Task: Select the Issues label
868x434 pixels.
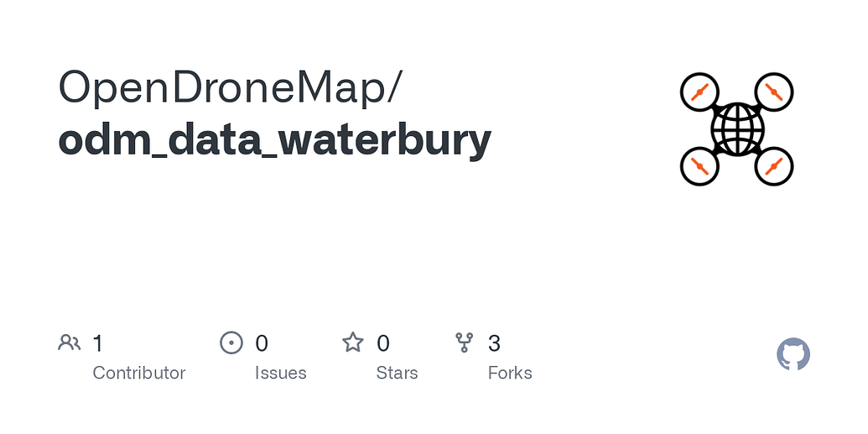Action: (280, 373)
